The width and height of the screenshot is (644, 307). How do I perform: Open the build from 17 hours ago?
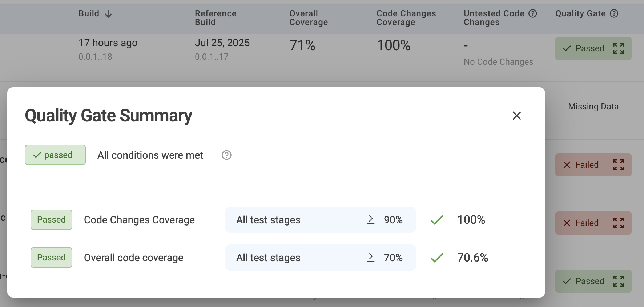coord(108,43)
